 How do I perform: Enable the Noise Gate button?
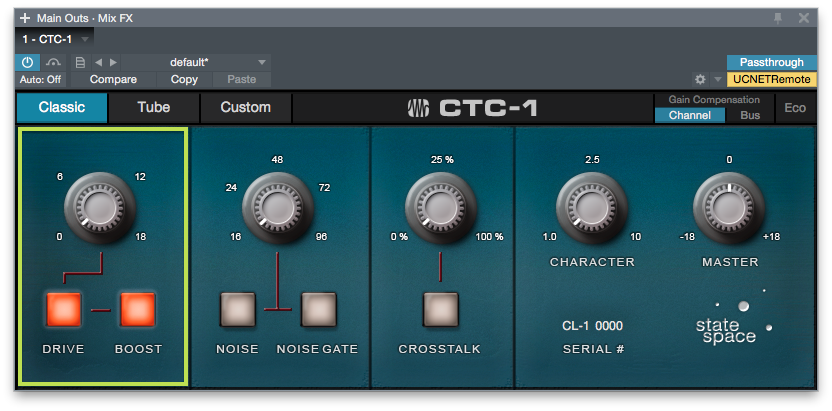point(319,310)
